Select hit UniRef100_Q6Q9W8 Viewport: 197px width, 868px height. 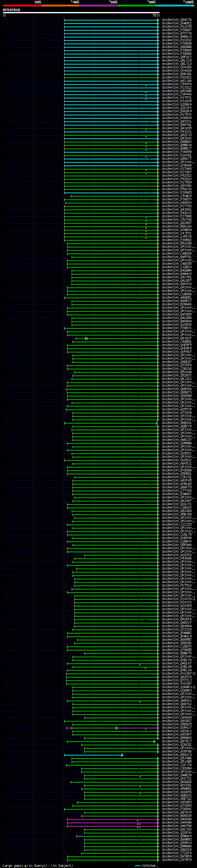(176, 47)
